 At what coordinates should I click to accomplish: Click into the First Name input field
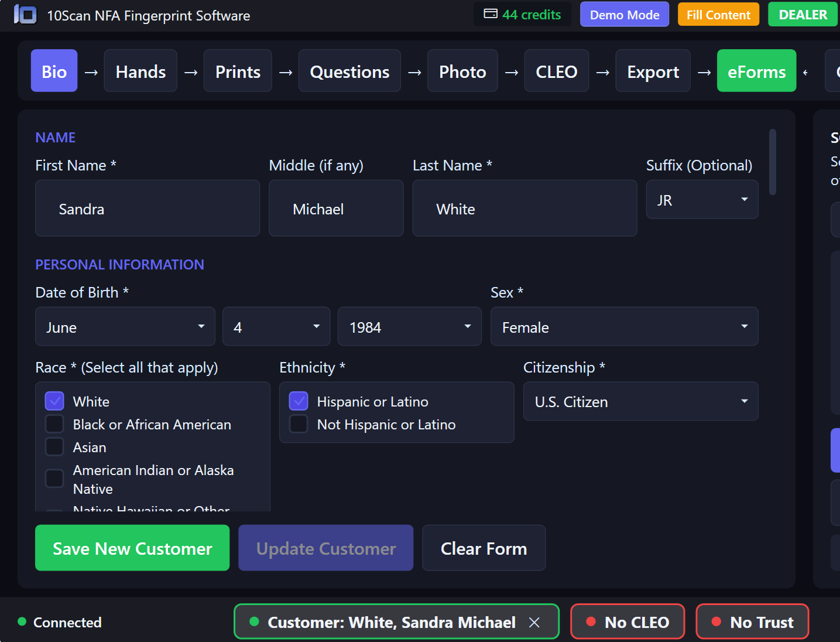point(148,209)
